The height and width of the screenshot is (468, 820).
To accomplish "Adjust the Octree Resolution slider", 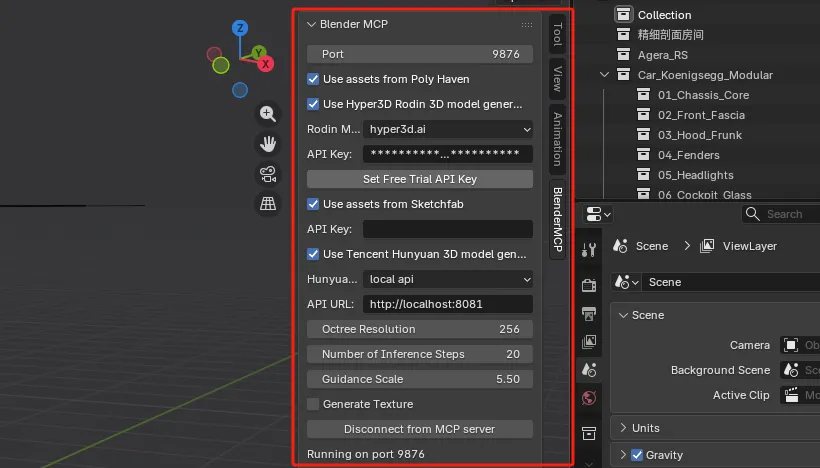I will (420, 329).
